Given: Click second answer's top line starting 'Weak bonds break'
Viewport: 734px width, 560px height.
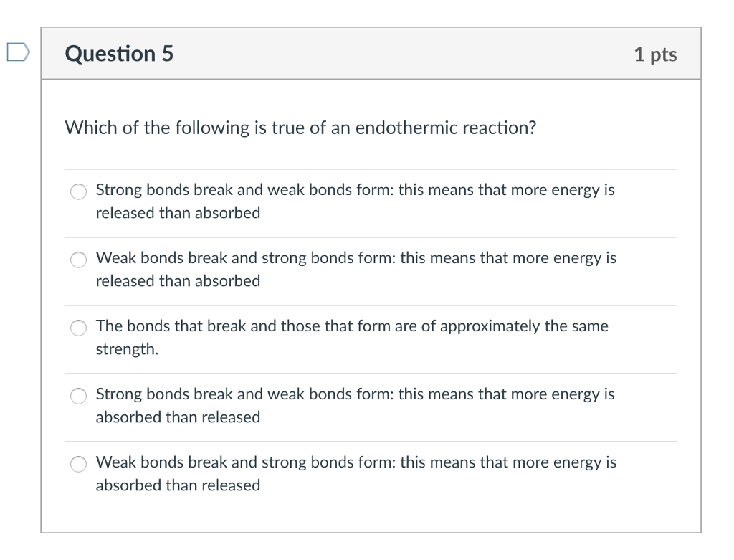Looking at the screenshot, I should pos(356,258).
